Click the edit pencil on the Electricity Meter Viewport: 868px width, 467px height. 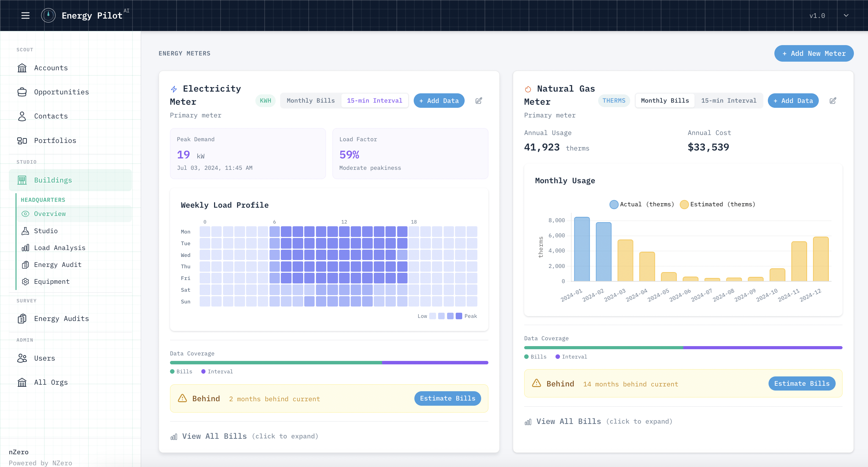click(x=479, y=101)
